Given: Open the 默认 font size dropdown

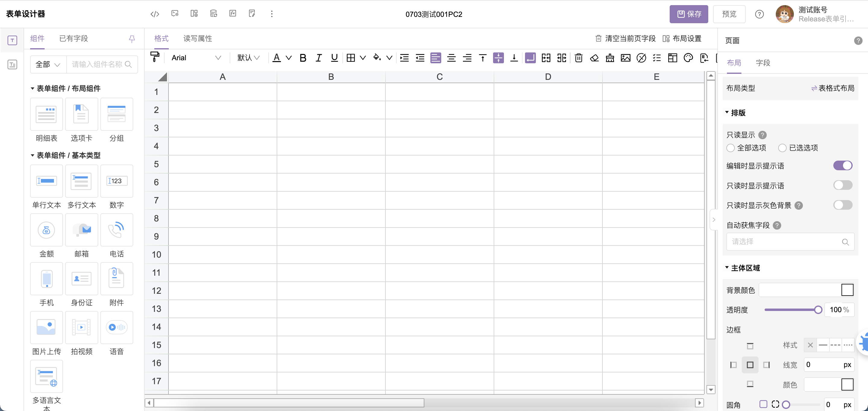Looking at the screenshot, I should [248, 58].
